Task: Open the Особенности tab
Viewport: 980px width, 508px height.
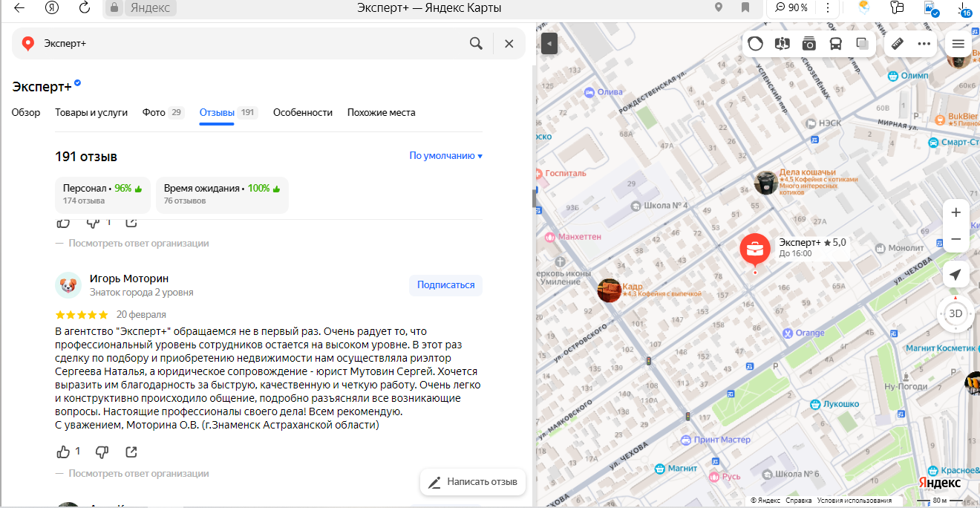Action: click(x=303, y=113)
